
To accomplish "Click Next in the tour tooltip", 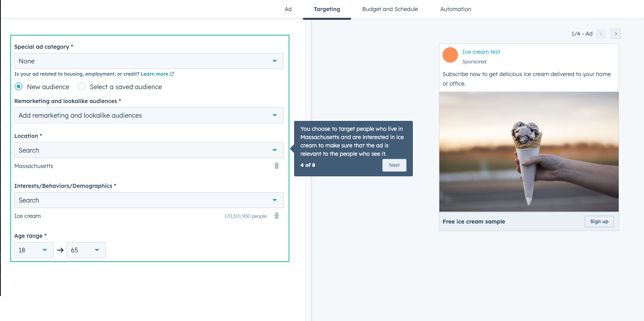I will (x=394, y=165).
